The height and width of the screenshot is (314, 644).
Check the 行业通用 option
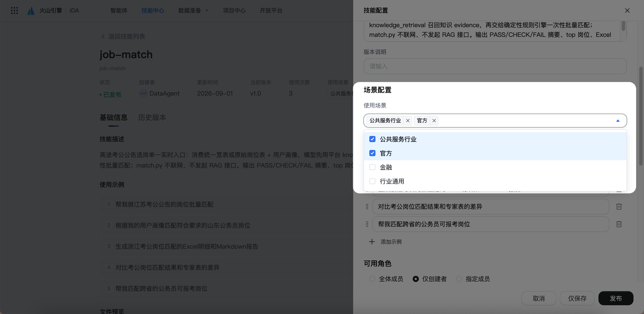372,181
